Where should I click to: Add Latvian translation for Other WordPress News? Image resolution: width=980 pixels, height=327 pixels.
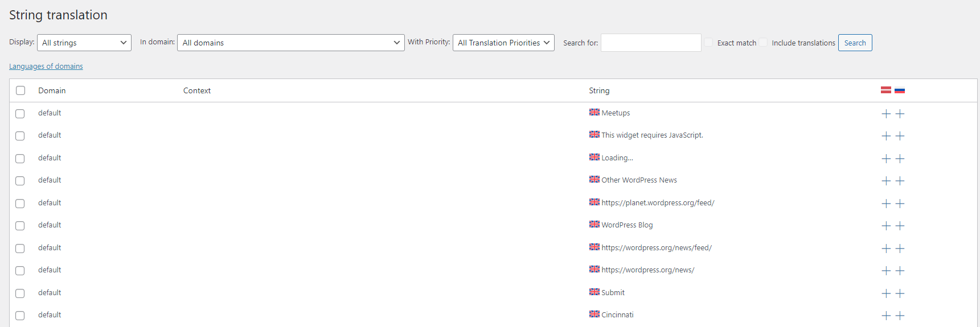(x=885, y=181)
